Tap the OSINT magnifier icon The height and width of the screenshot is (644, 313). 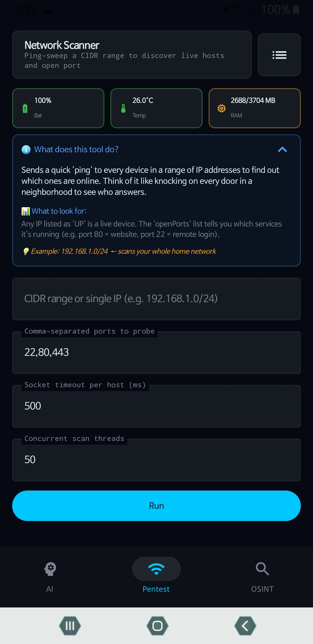point(262,569)
